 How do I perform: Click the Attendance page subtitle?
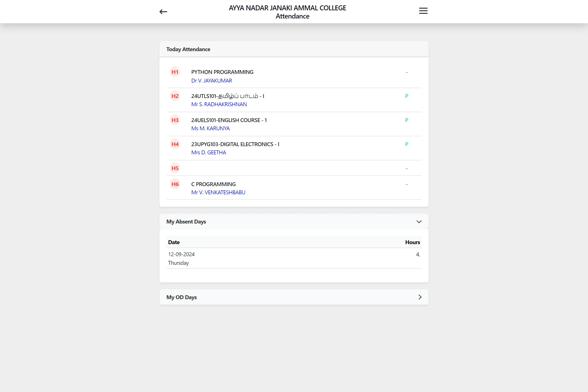click(292, 16)
